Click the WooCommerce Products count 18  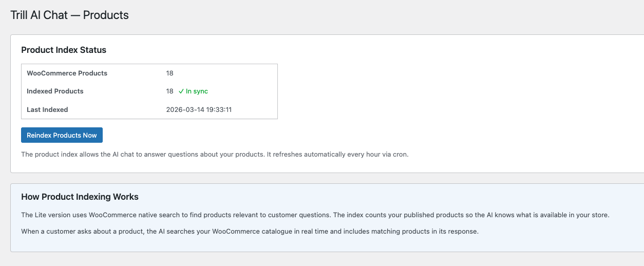[x=169, y=73]
